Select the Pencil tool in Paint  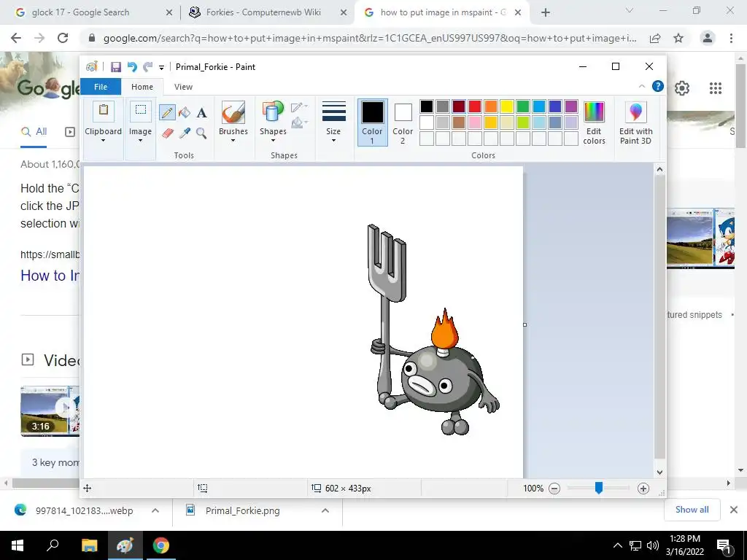point(167,113)
